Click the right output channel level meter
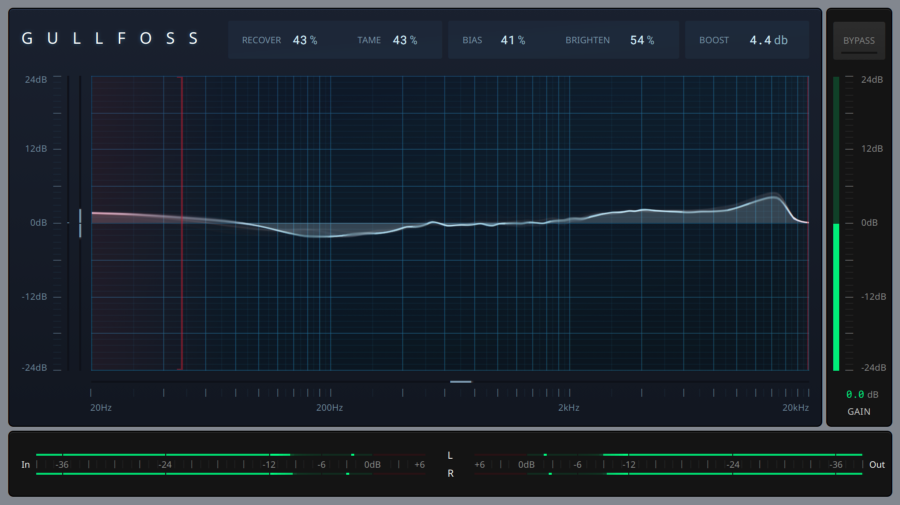Screen dimensions: 900x505 click(x=668, y=473)
